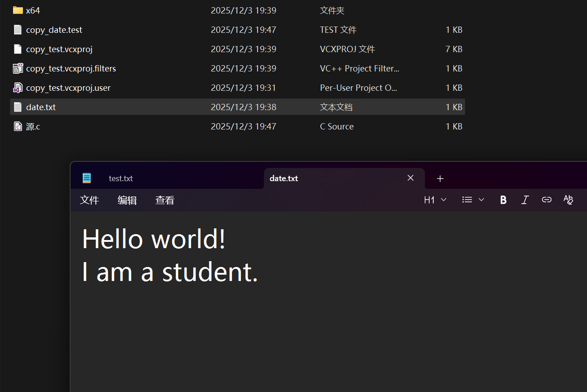The height and width of the screenshot is (392, 587).
Task: Click the Notepad app icon in the title bar
Action: pos(87,178)
